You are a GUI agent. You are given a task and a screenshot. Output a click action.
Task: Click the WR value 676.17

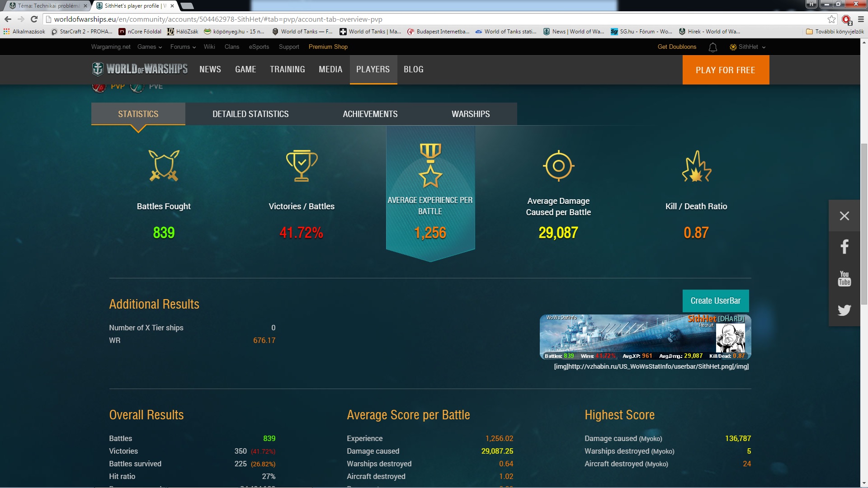click(264, 340)
